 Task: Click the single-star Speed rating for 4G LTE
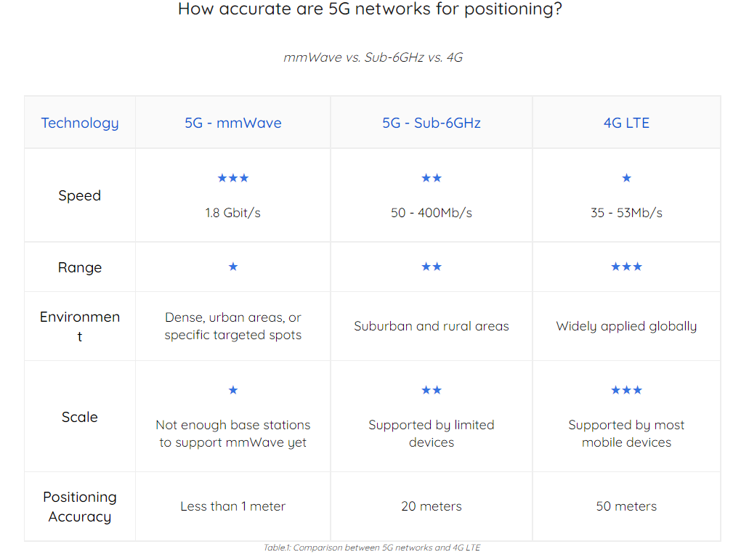pos(626,178)
